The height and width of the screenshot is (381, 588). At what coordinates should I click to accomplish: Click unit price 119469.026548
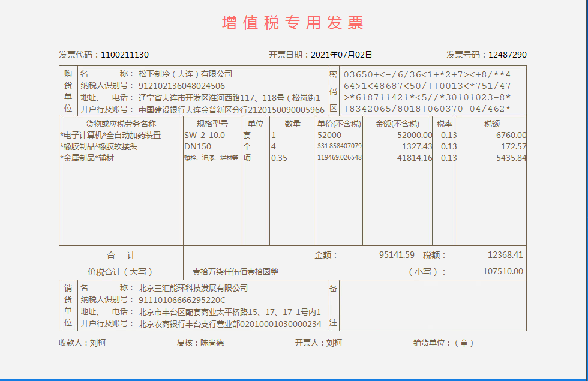pyautogui.click(x=340, y=157)
